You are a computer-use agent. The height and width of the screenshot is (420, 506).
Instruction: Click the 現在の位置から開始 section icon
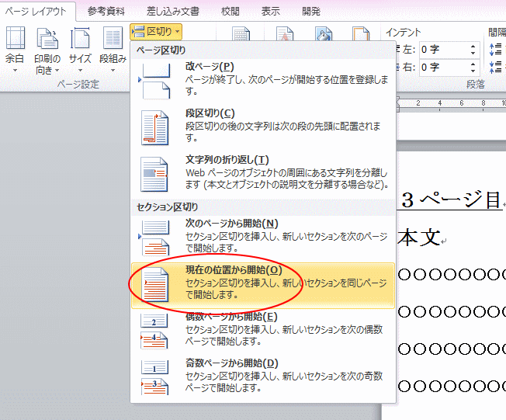[x=155, y=285]
